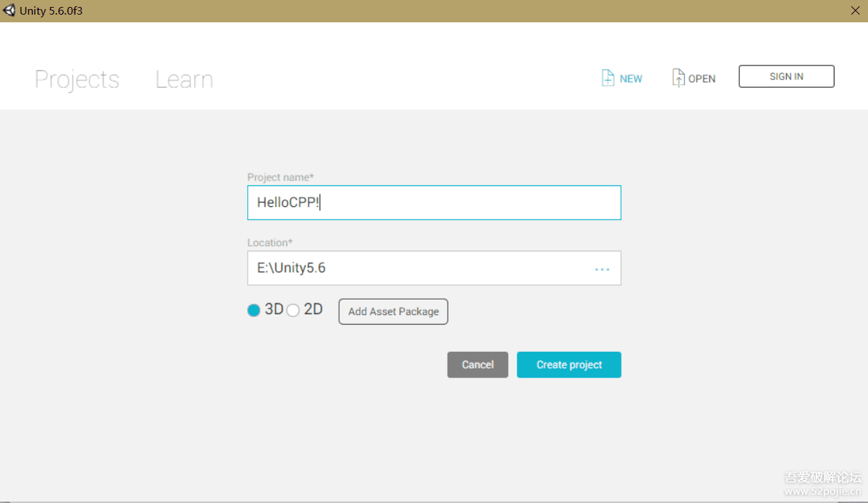The width and height of the screenshot is (868, 503).
Task: Focus the Location path input field
Action: 434,268
